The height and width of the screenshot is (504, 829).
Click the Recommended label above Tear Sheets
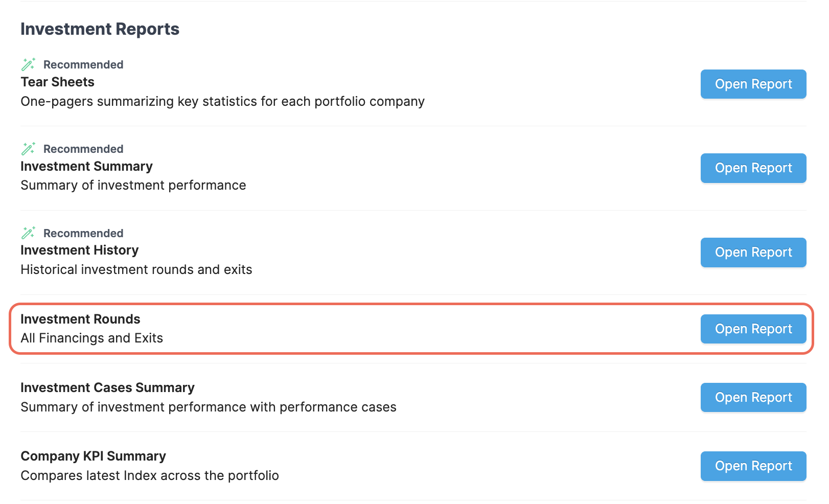coord(83,65)
